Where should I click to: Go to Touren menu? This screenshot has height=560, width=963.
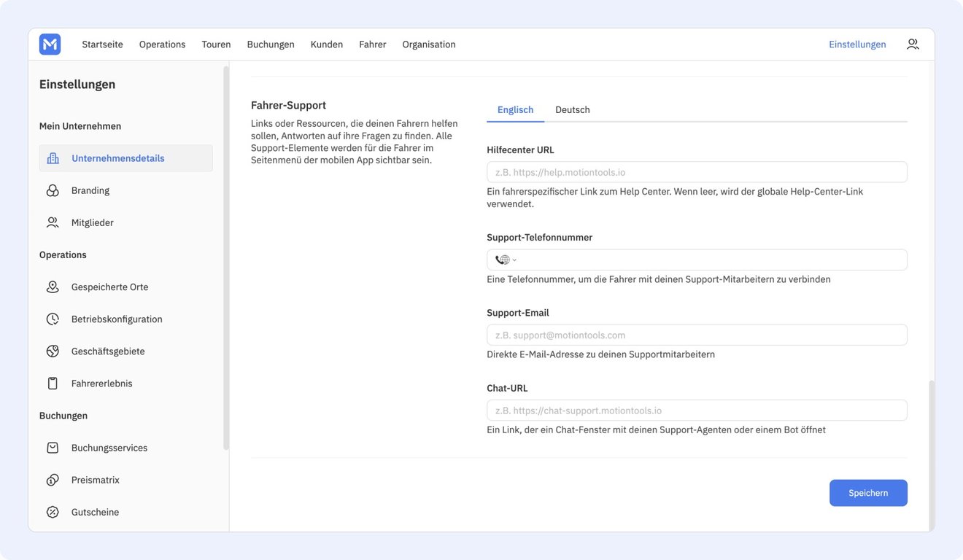click(x=216, y=44)
